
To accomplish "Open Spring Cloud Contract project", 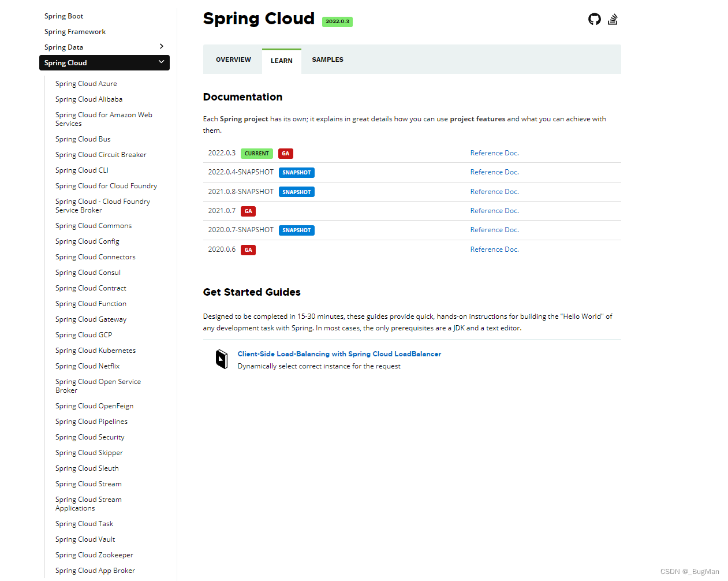I will click(91, 288).
